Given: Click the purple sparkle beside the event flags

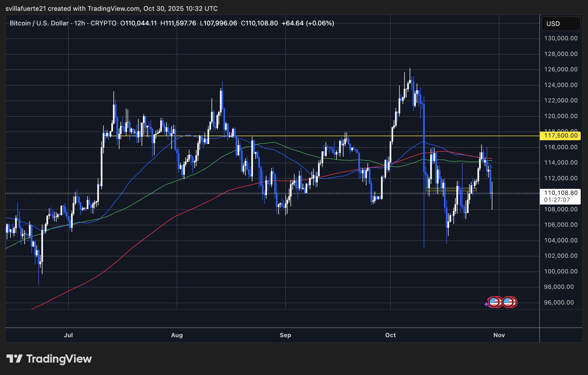Looking at the screenshot, I should click(x=486, y=304).
